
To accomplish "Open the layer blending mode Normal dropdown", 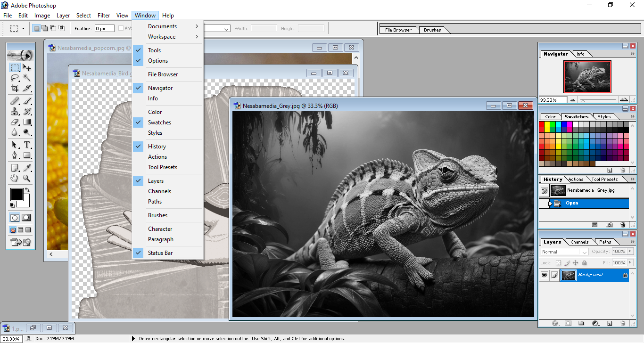I will coord(564,252).
